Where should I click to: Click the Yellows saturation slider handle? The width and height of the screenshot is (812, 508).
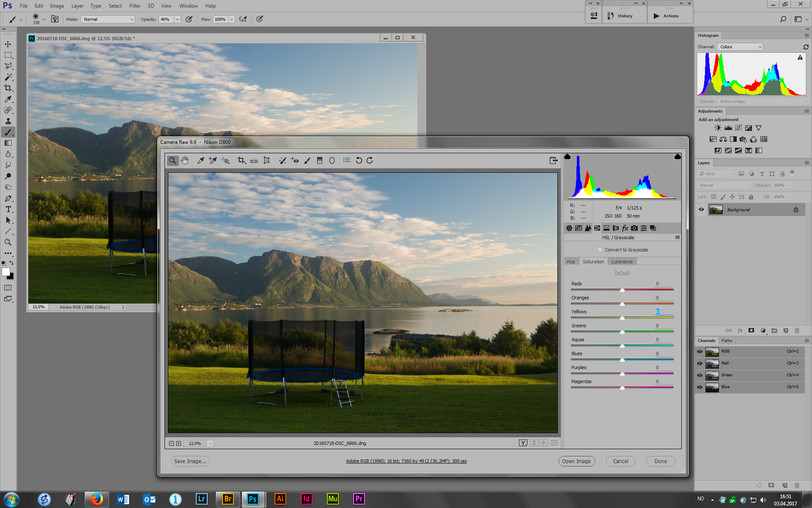click(622, 318)
